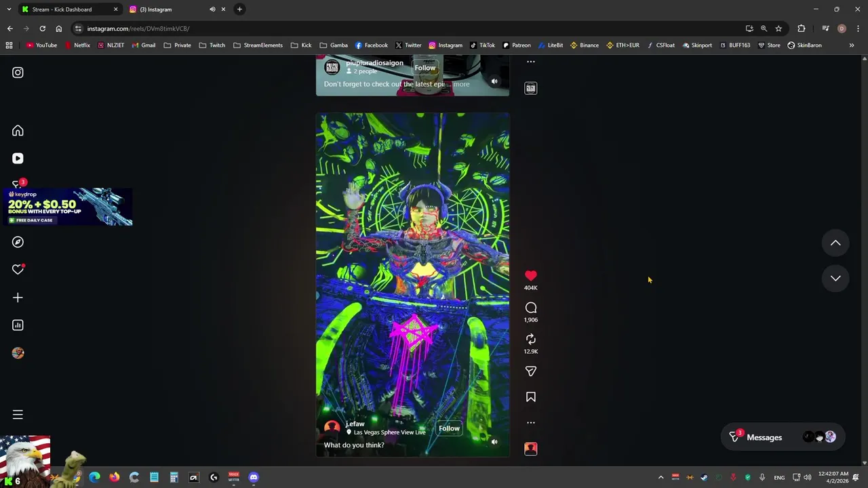The height and width of the screenshot is (488, 868).
Task: Open more options for the piupiuradiosaigon reel
Action: [531, 62]
